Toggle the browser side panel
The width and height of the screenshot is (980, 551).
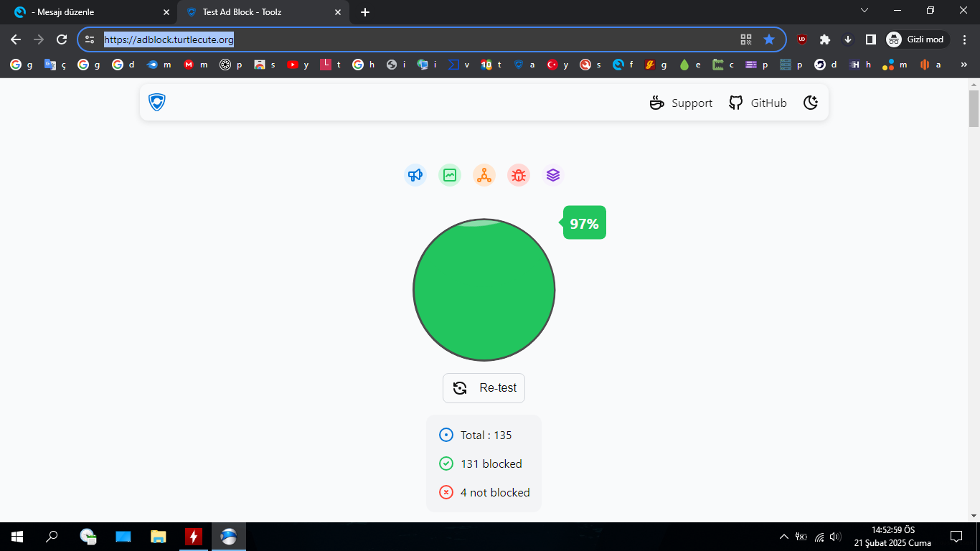(x=871, y=39)
